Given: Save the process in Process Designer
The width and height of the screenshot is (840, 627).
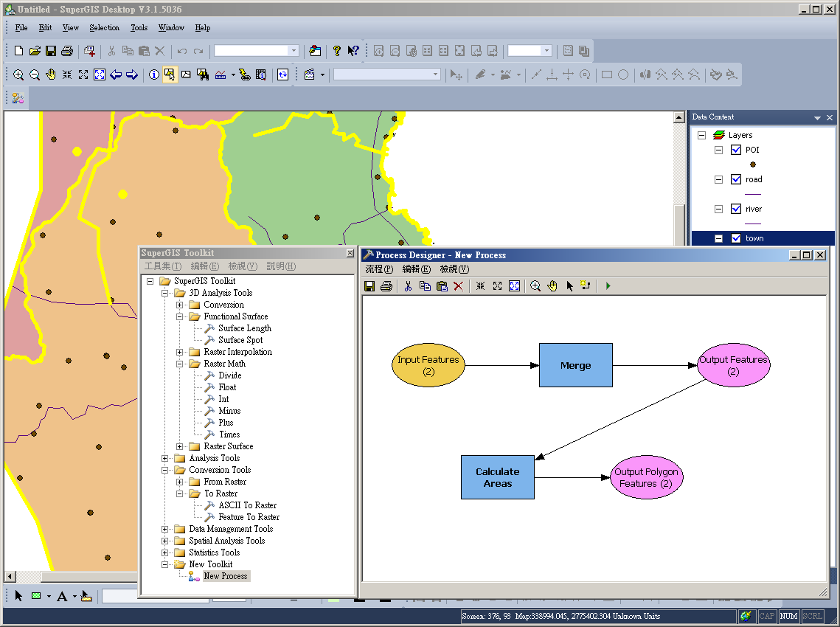Looking at the screenshot, I should click(370, 285).
